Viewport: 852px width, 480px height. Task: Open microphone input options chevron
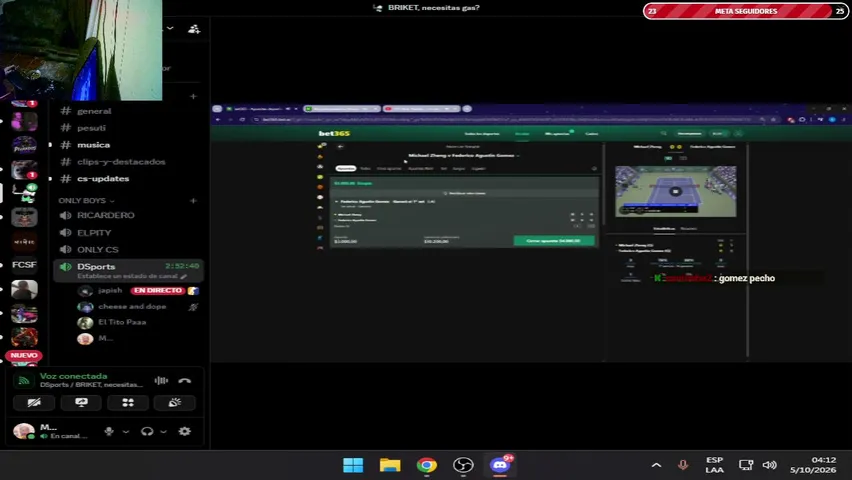coord(126,432)
